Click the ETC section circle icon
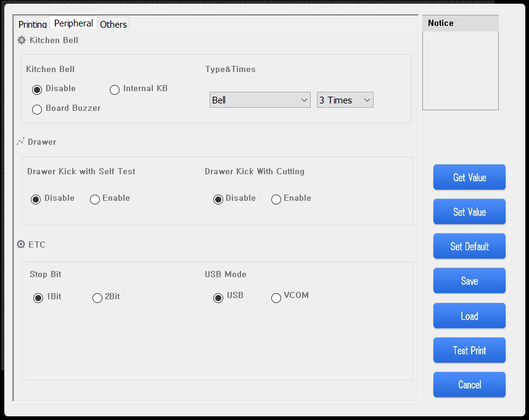The width and height of the screenshot is (529, 420). 21,244
